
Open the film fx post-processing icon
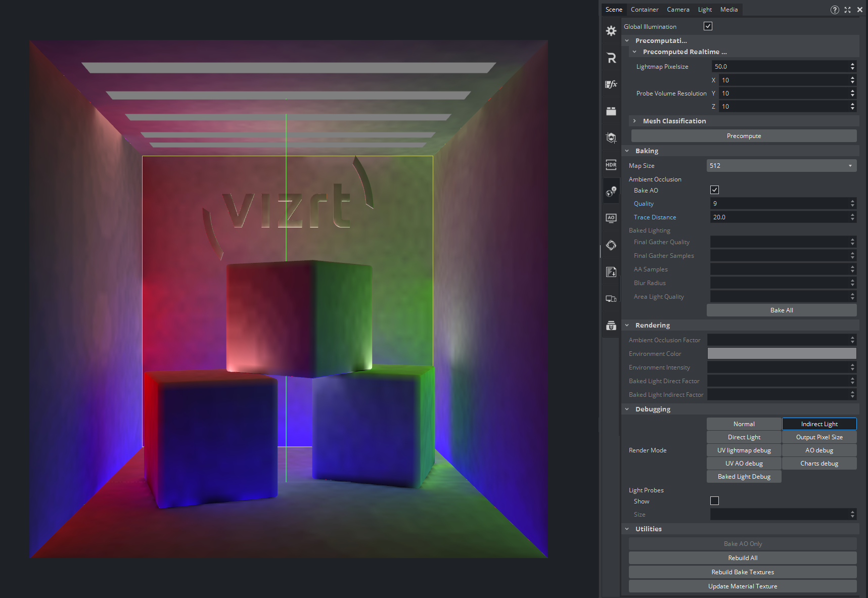611,84
